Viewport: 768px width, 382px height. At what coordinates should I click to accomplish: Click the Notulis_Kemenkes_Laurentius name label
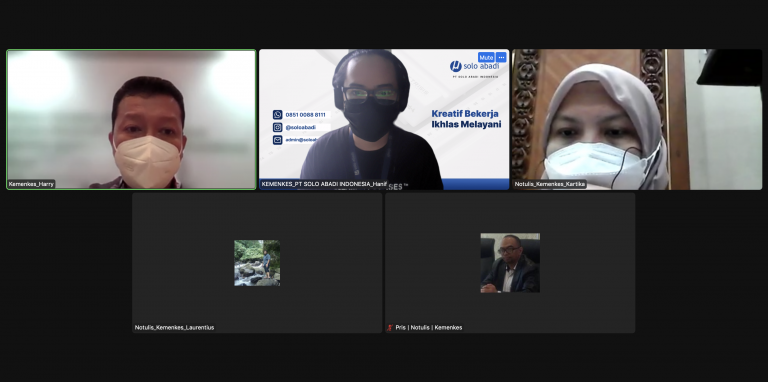click(x=174, y=328)
